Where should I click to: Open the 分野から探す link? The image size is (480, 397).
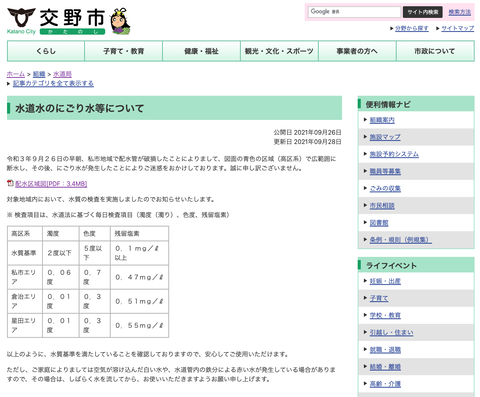coord(412,28)
